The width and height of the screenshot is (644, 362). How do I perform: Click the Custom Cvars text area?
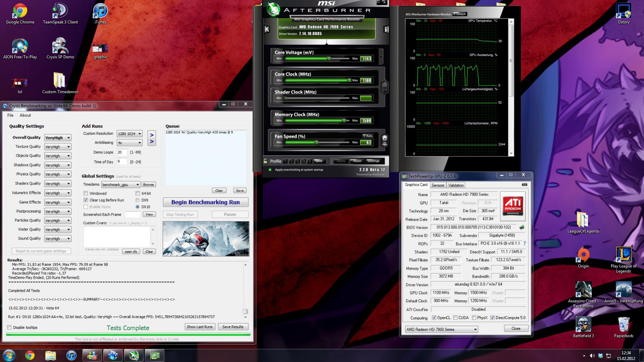[x=117, y=237]
